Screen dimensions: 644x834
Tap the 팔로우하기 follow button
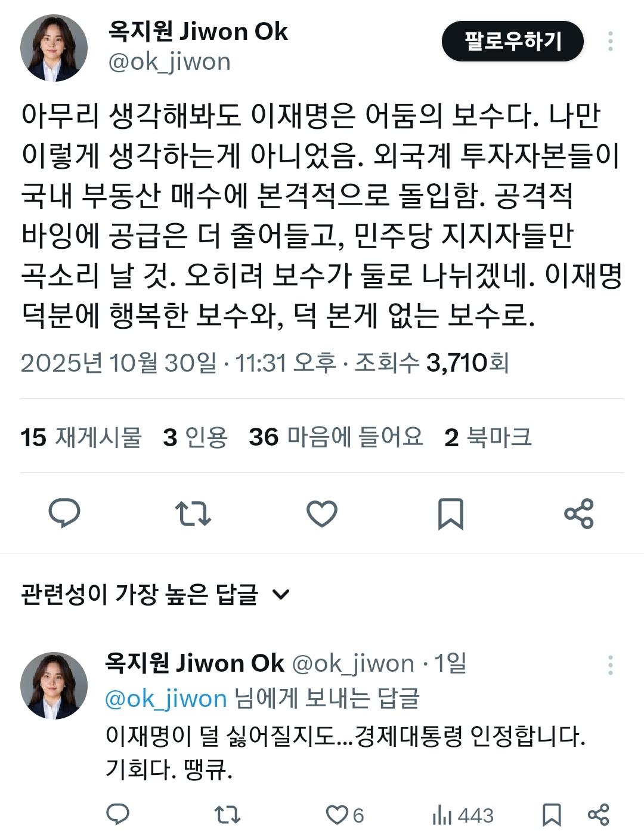point(513,41)
